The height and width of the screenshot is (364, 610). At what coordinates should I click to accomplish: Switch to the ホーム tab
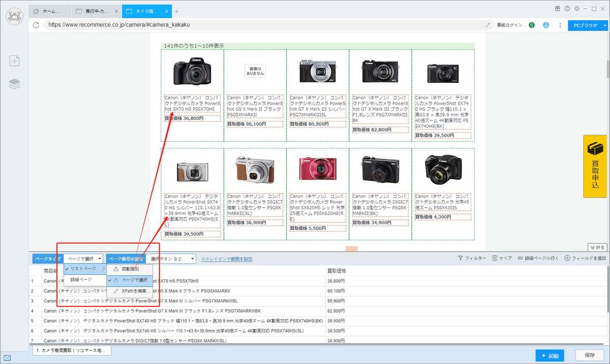pos(49,11)
